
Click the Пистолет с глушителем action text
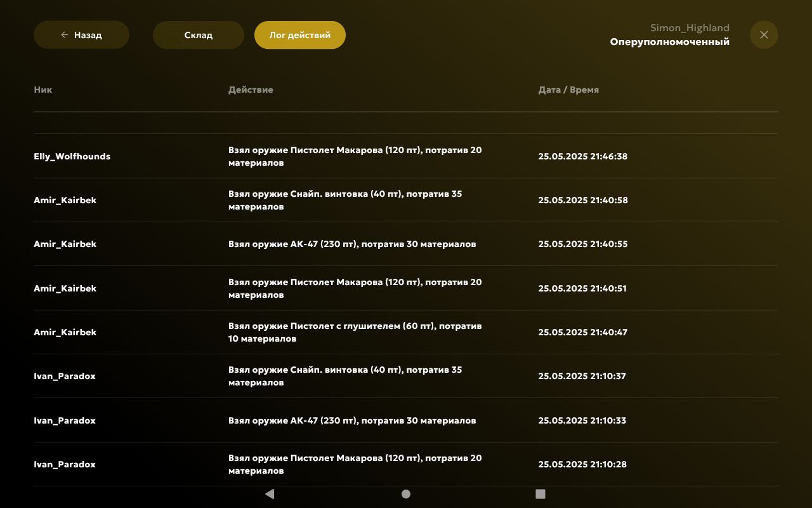pos(355,332)
